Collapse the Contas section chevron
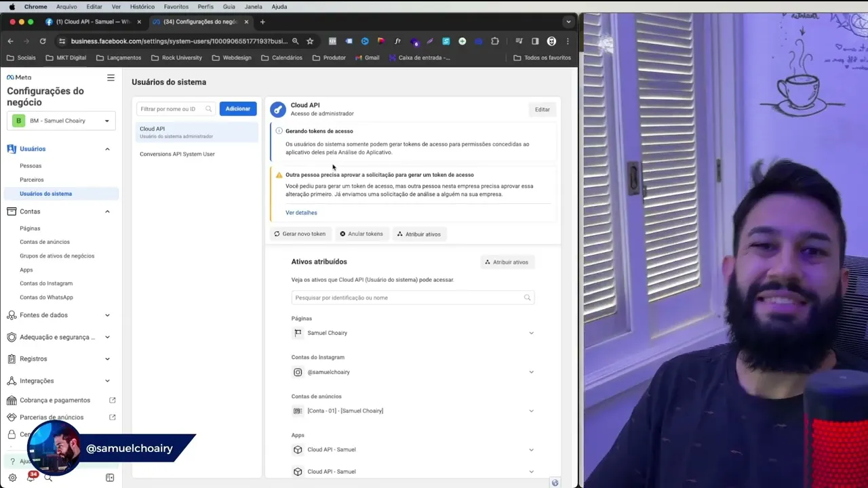Screen dimensions: 868x488 tap(107, 211)
